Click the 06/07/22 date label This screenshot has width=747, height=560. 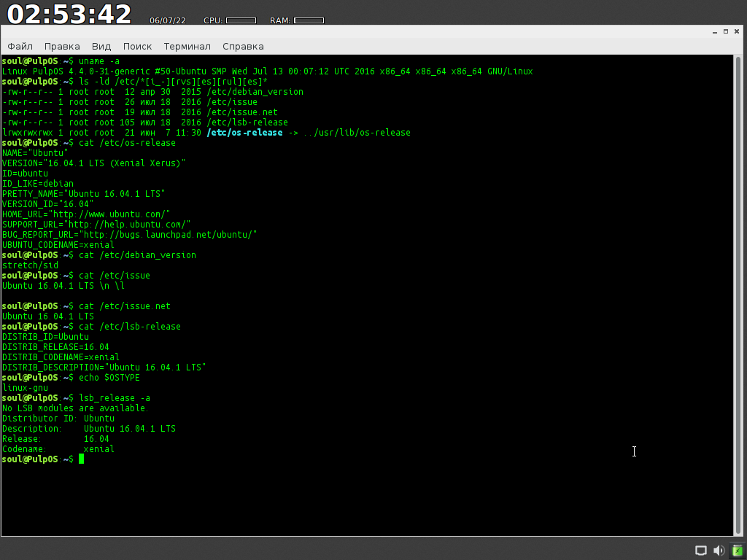tap(168, 20)
